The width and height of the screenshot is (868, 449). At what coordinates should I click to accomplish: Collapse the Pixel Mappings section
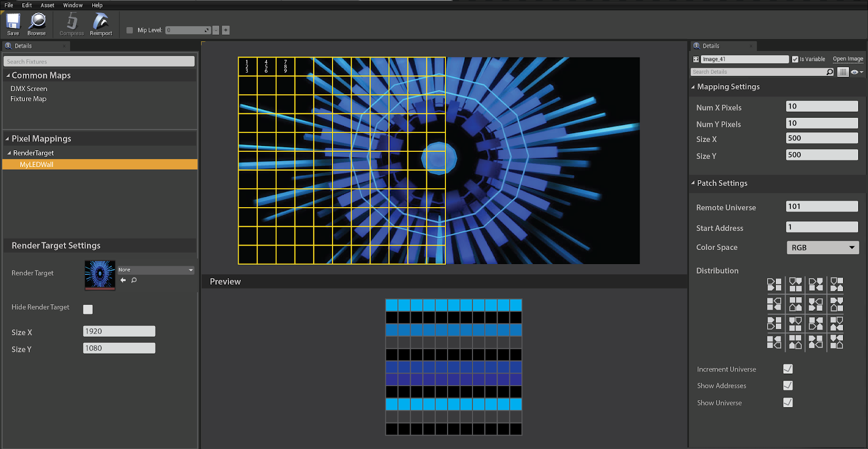tap(8, 139)
